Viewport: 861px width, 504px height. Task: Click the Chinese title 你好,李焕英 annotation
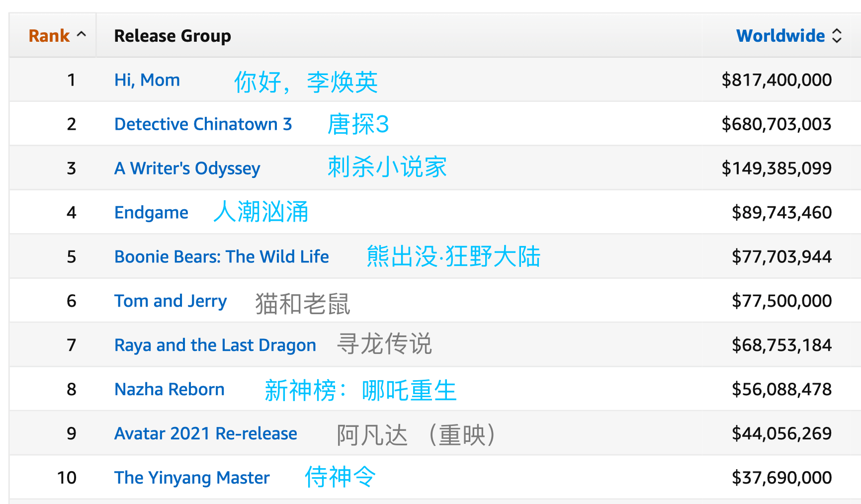[306, 82]
